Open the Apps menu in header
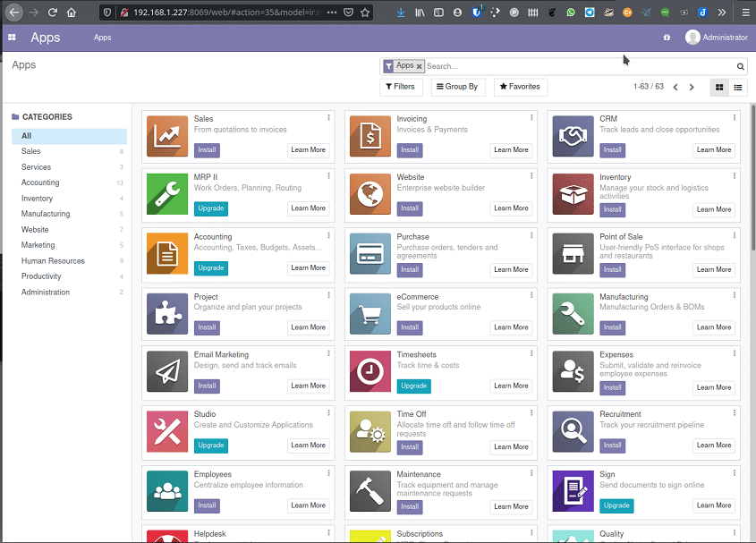Viewport: 756px width, 543px height. click(102, 38)
